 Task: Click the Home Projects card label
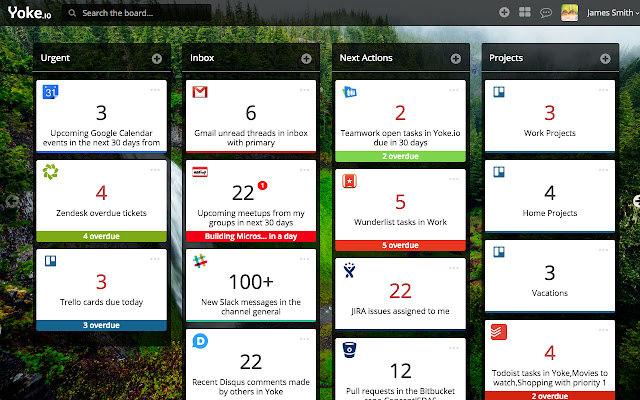click(x=549, y=213)
